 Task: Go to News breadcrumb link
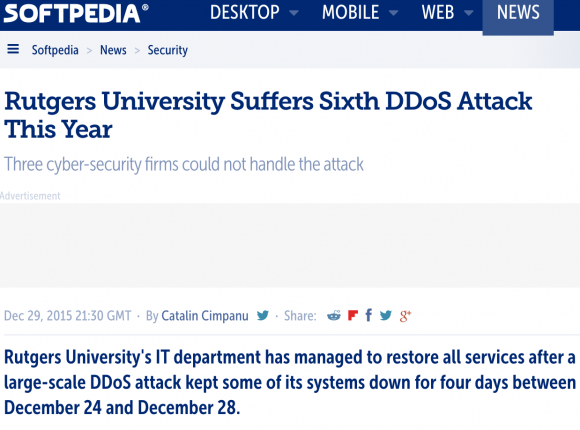coord(113,50)
